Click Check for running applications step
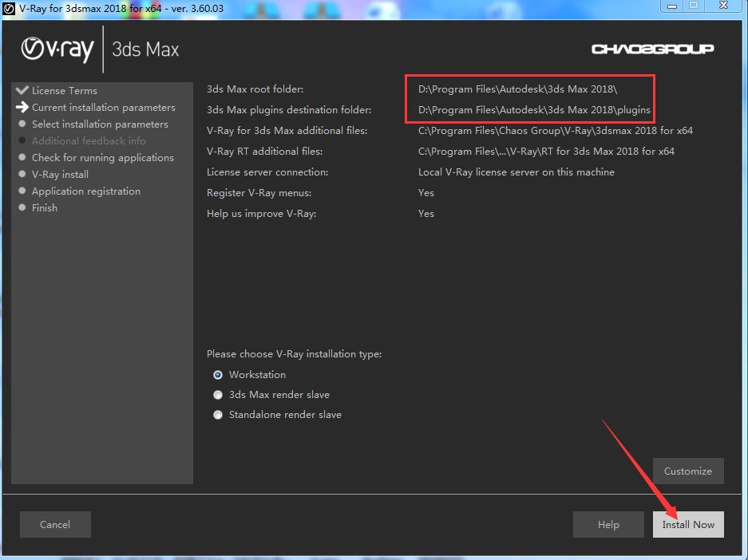This screenshot has width=748, height=560. [102, 157]
